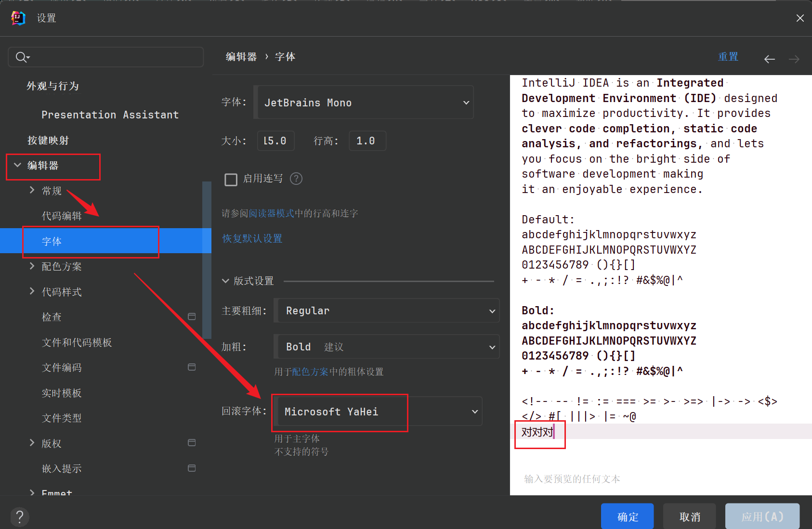This screenshot has height=529, width=812.
Task: Click the 取消 cancel button
Action: (690, 516)
